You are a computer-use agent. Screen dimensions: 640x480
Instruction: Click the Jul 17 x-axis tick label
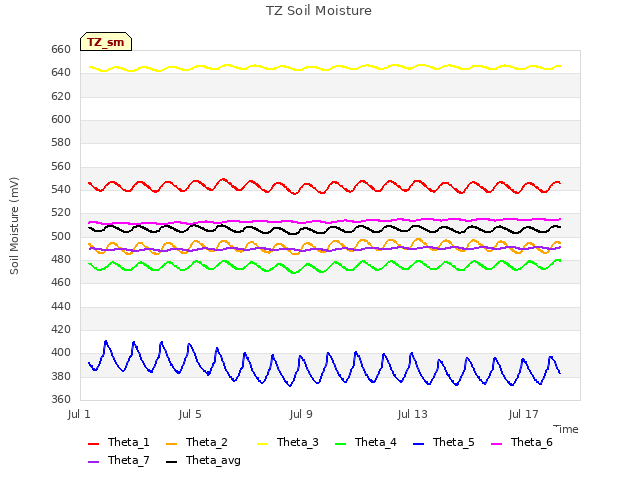pos(524,414)
